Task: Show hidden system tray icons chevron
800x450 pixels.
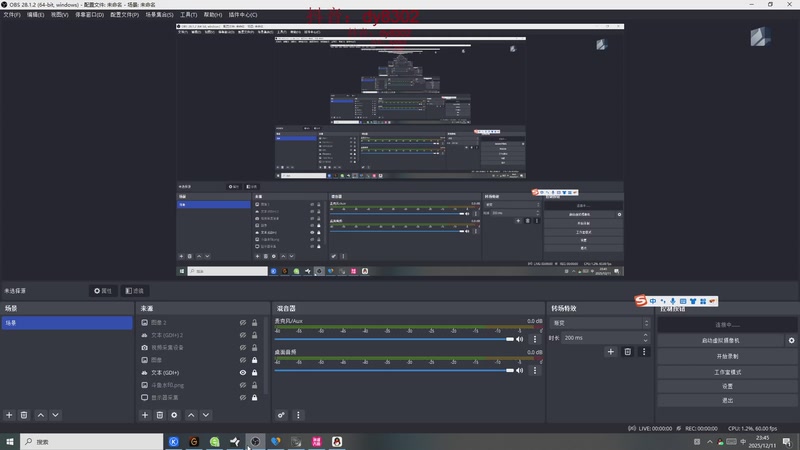Action: pos(709,442)
